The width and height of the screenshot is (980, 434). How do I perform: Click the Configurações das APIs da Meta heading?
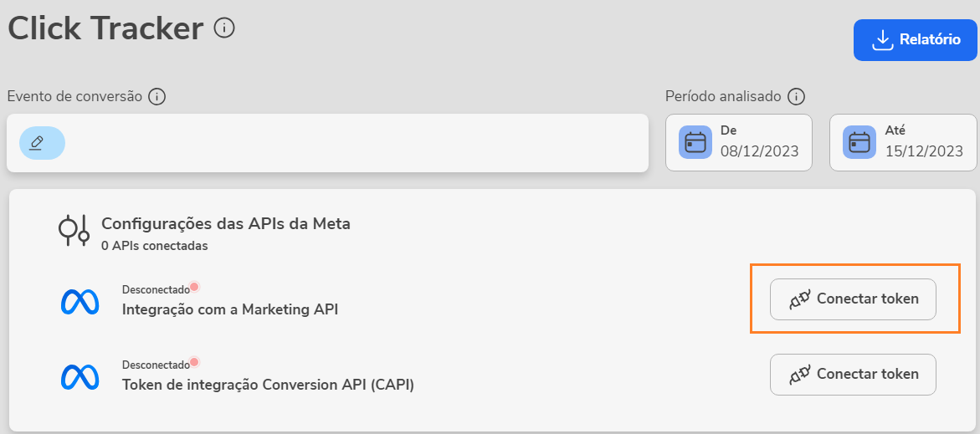tap(226, 223)
